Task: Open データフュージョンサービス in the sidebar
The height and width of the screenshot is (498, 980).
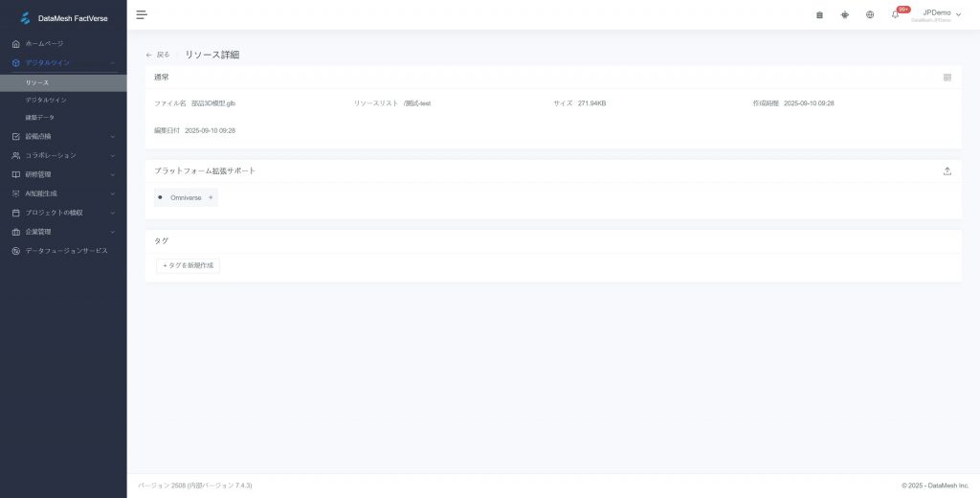Action: 65,251
